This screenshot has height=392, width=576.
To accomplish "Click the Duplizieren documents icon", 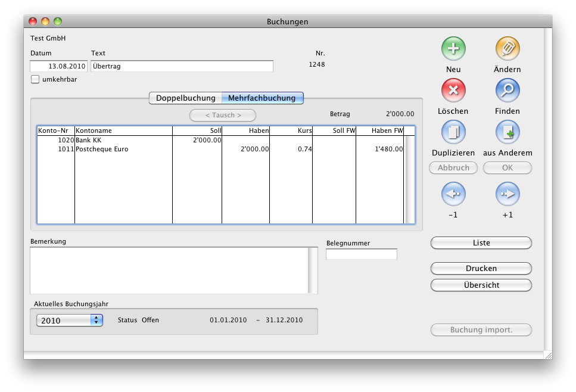I will pos(453,132).
